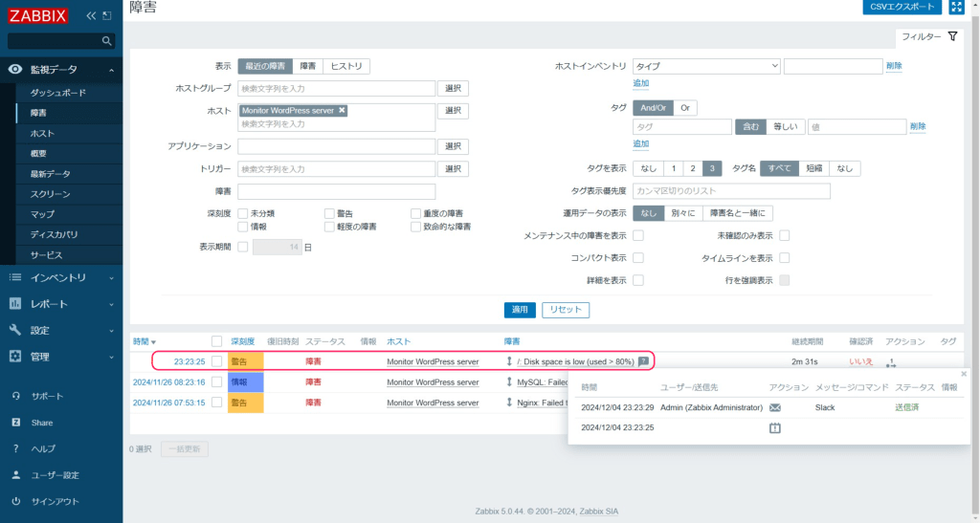
Task: Click the トリガー search input field
Action: (336, 169)
